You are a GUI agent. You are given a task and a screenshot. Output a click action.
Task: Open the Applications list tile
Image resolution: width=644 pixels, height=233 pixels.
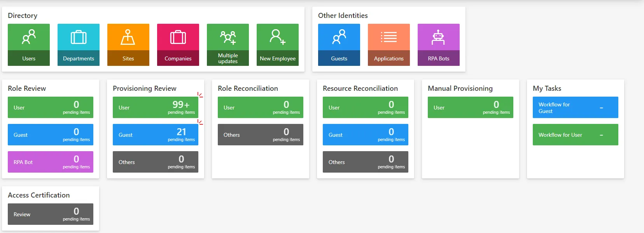pos(389,45)
